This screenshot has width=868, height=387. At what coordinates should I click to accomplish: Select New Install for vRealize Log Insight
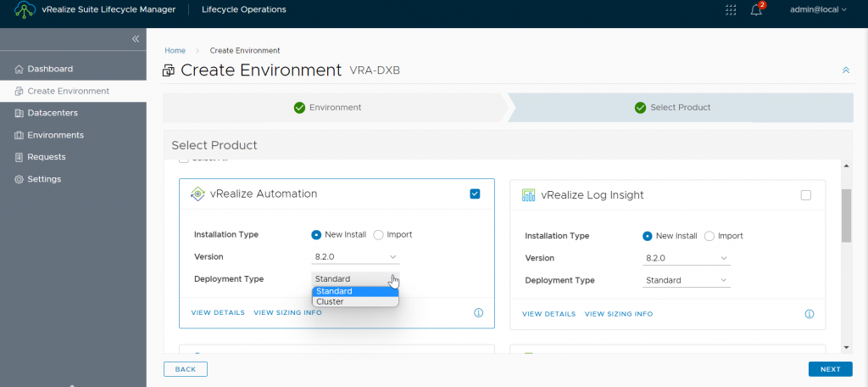click(x=647, y=236)
